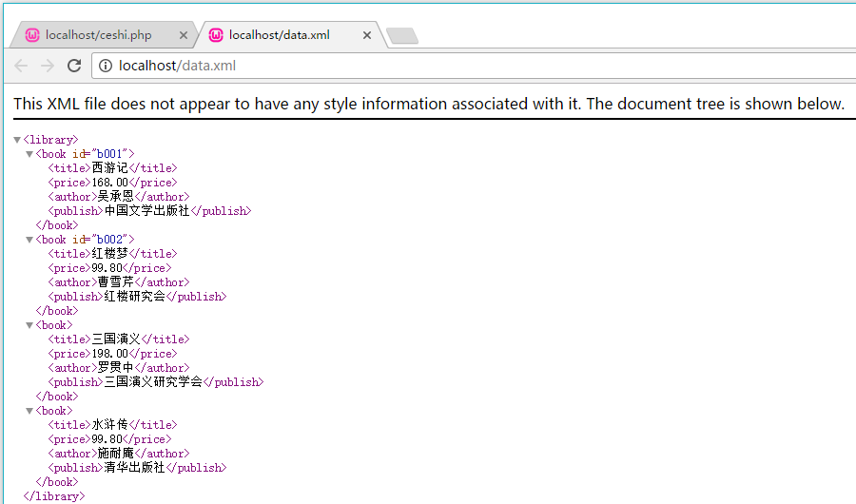856x504 pixels.
Task: Focus the address bar showing localhost/data.xml
Action: point(474,66)
